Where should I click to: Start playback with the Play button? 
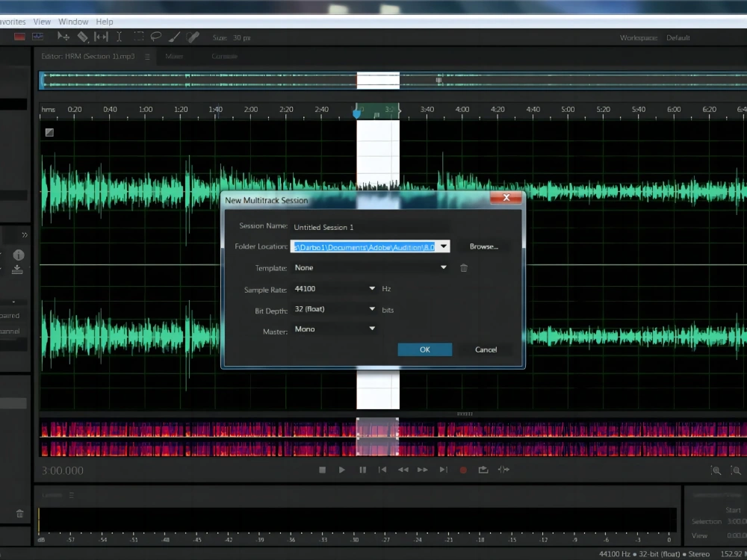click(x=341, y=470)
